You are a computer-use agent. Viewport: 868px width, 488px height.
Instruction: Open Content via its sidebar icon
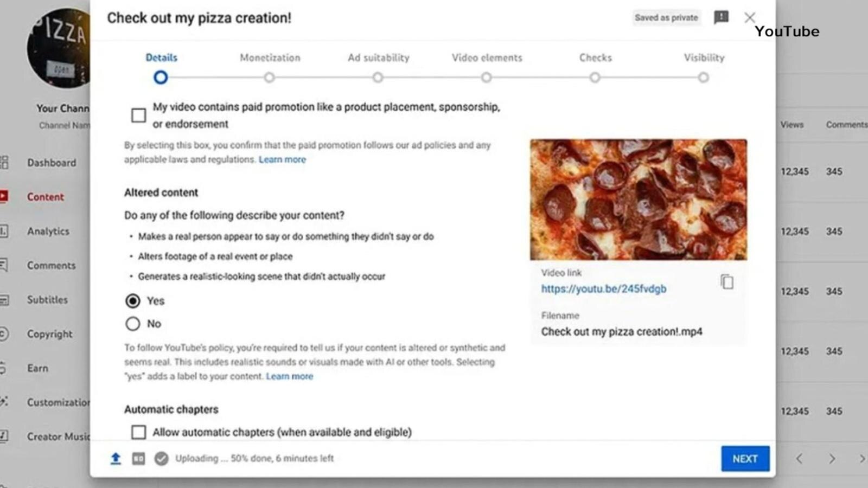click(3, 197)
